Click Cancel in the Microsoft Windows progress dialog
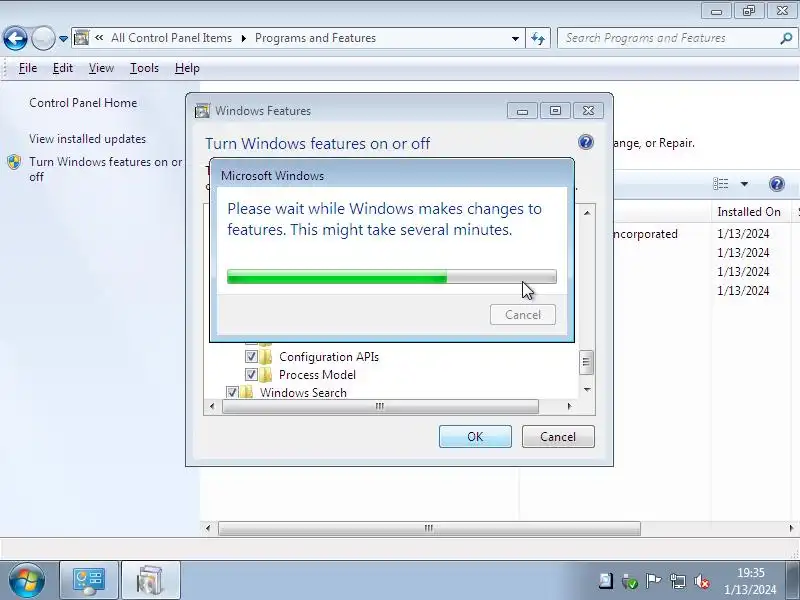The image size is (800, 600). tap(523, 315)
